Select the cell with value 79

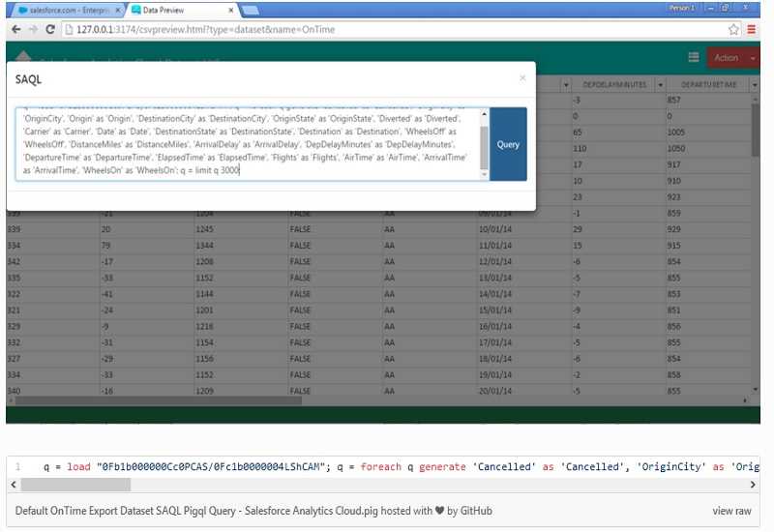tap(147, 246)
